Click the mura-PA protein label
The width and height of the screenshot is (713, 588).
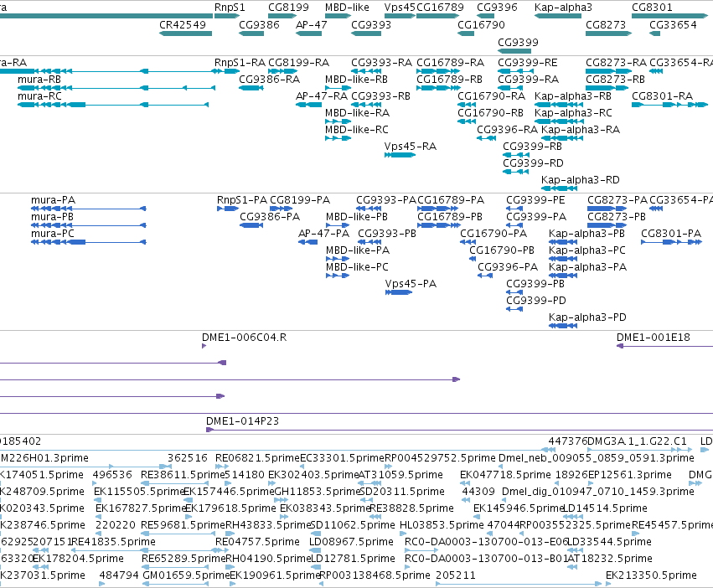point(53,199)
